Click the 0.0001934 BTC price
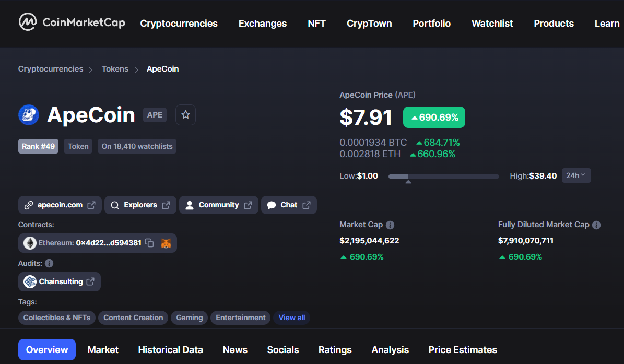 tap(373, 143)
